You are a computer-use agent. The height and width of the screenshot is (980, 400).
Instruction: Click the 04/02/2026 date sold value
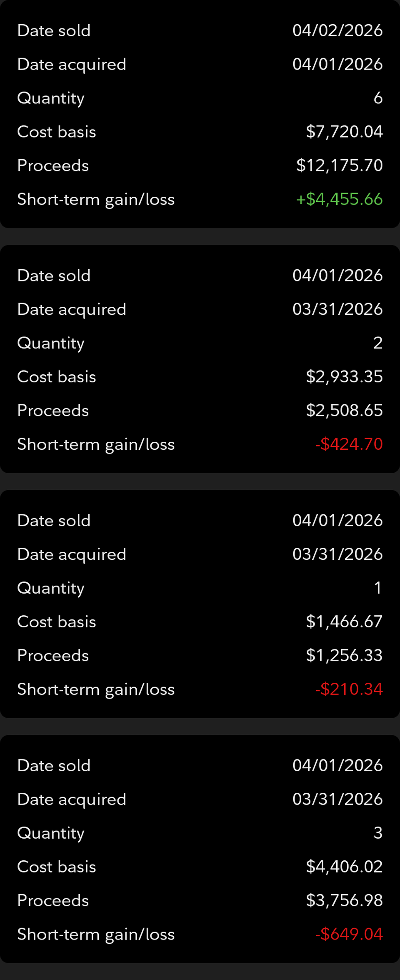[x=337, y=30]
